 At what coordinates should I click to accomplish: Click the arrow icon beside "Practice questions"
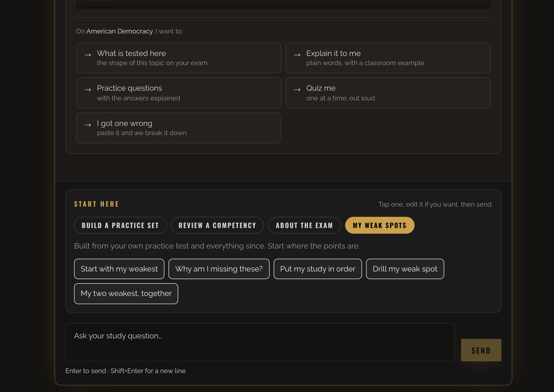[x=88, y=90]
